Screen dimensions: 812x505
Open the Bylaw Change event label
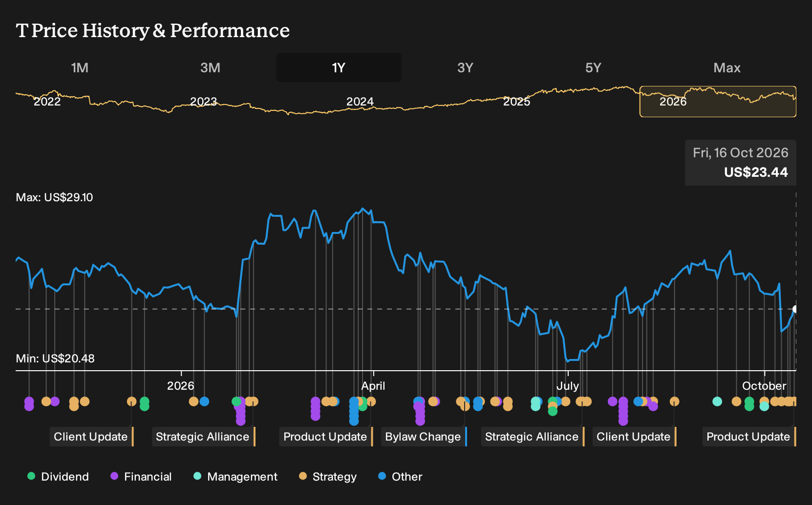(423, 437)
